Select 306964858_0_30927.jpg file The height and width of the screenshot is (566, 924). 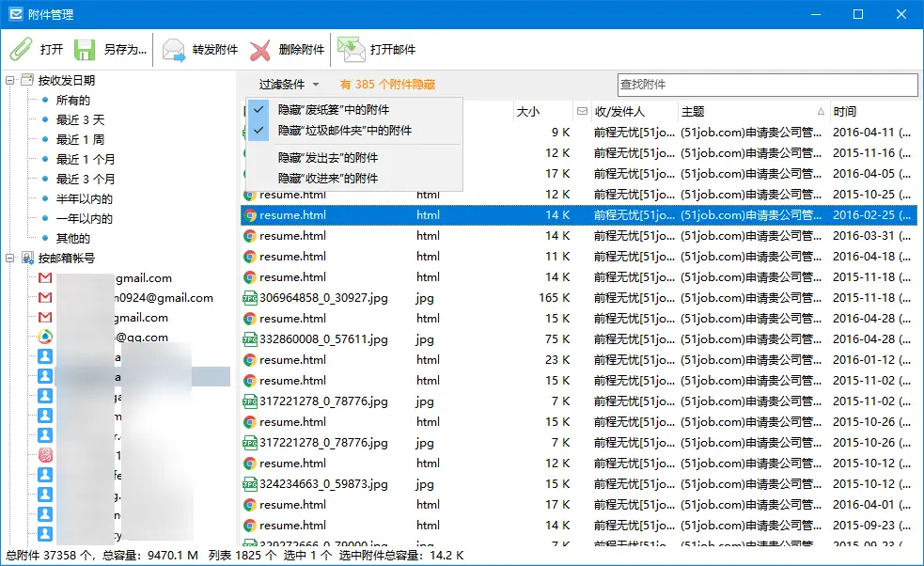(x=323, y=298)
